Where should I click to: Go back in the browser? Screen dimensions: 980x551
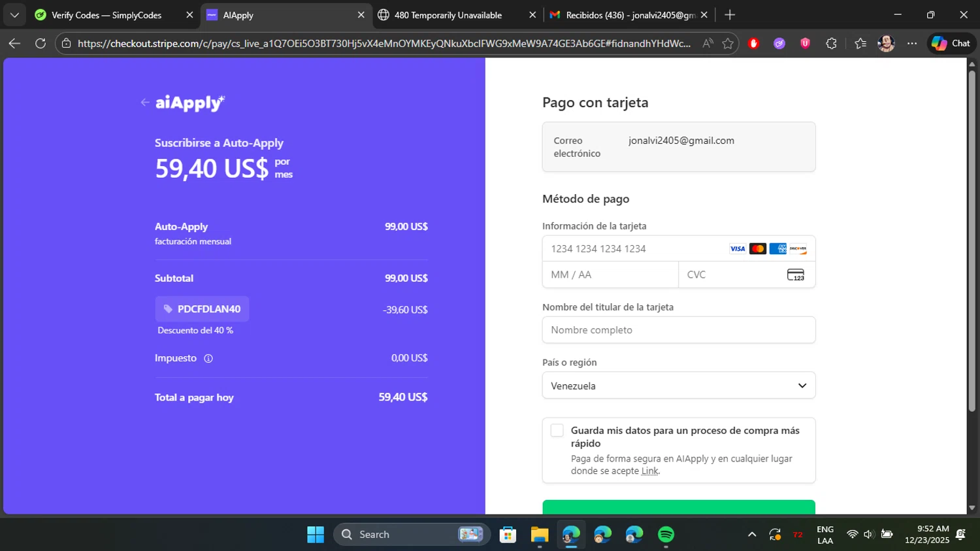click(14, 43)
